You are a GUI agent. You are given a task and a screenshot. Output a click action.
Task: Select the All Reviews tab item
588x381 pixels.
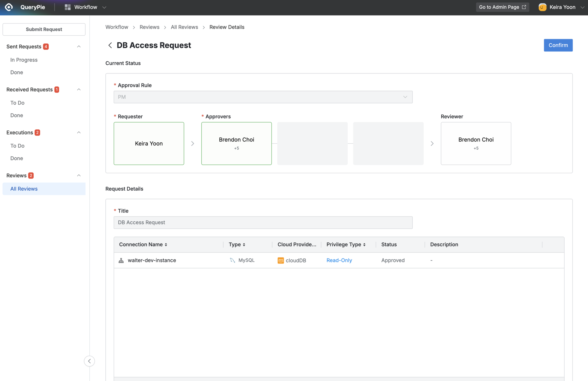(x=24, y=188)
